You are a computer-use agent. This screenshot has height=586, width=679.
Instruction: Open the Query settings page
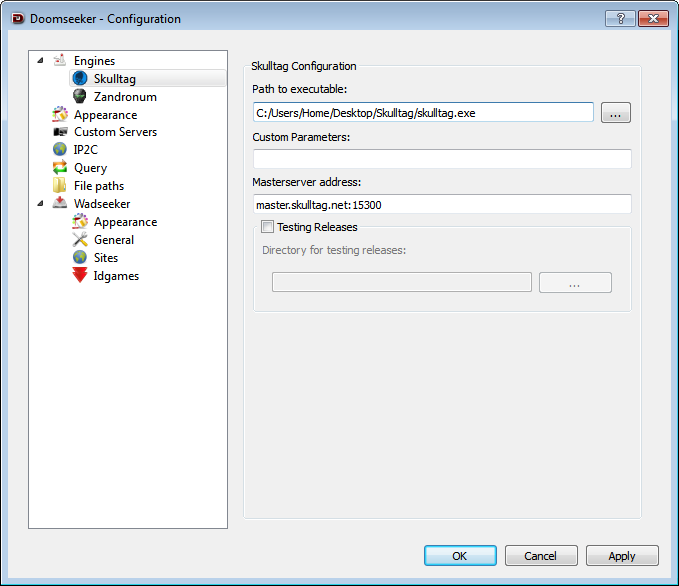click(91, 168)
